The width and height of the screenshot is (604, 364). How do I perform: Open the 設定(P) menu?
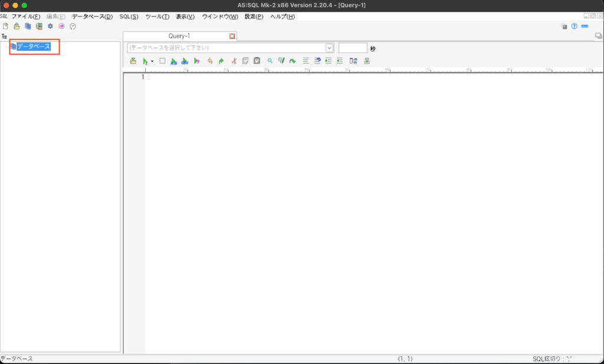click(x=254, y=17)
